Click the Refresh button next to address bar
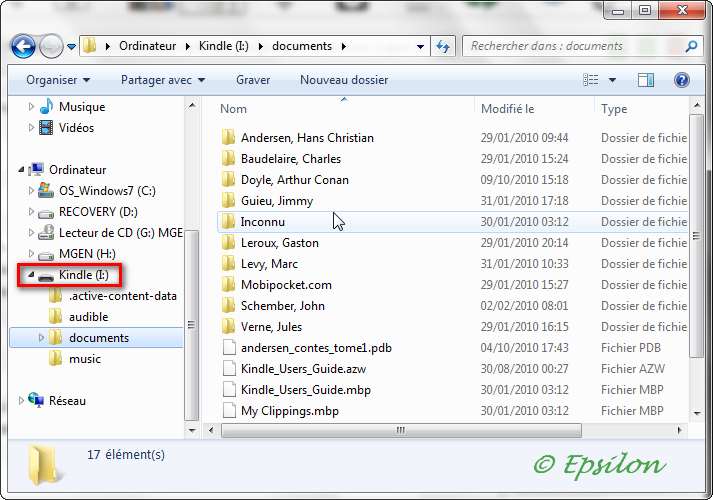Viewport: 713px width, 500px height. [443, 46]
